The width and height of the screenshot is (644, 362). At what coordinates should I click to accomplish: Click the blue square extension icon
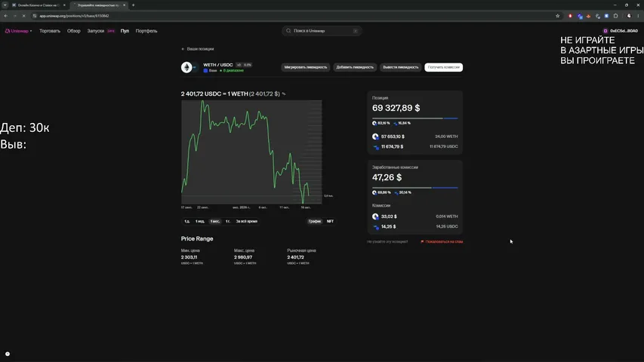point(606,16)
